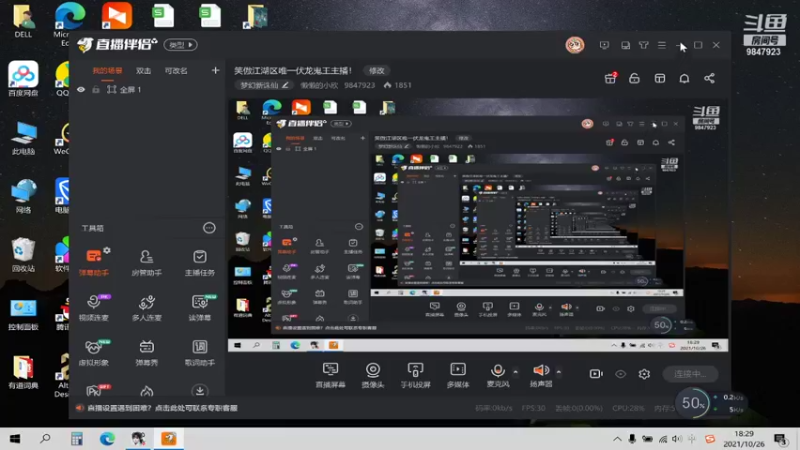This screenshot has height=450, width=800.
Task: Switch to the 我的场景 tab
Action: coord(107,71)
